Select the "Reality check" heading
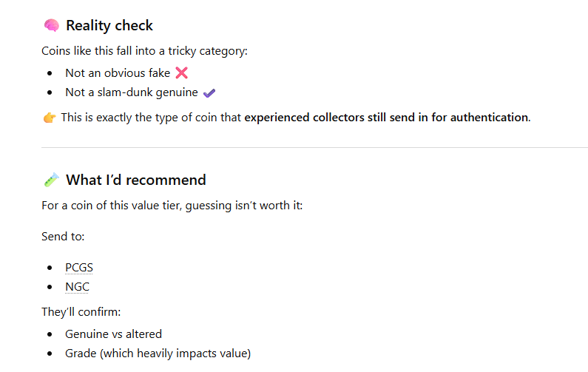This screenshot has height=372, width=588. (109, 26)
